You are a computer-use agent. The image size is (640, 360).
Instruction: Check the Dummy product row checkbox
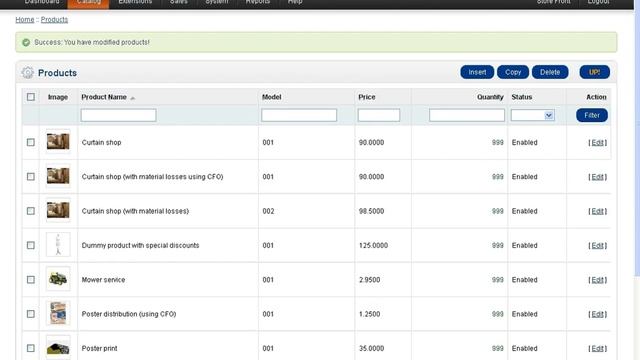click(31, 245)
